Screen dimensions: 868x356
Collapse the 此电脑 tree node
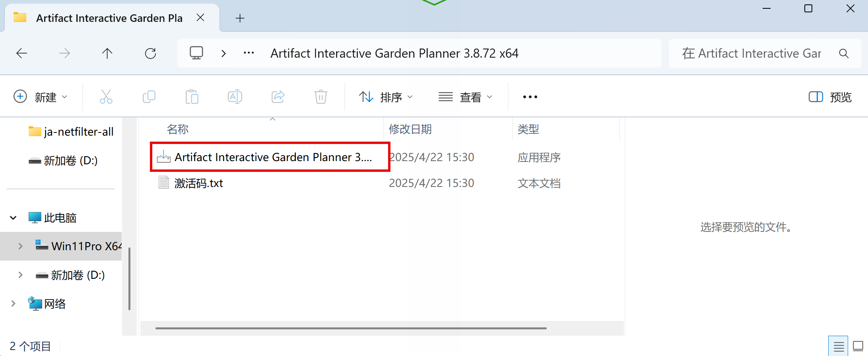[13, 218]
